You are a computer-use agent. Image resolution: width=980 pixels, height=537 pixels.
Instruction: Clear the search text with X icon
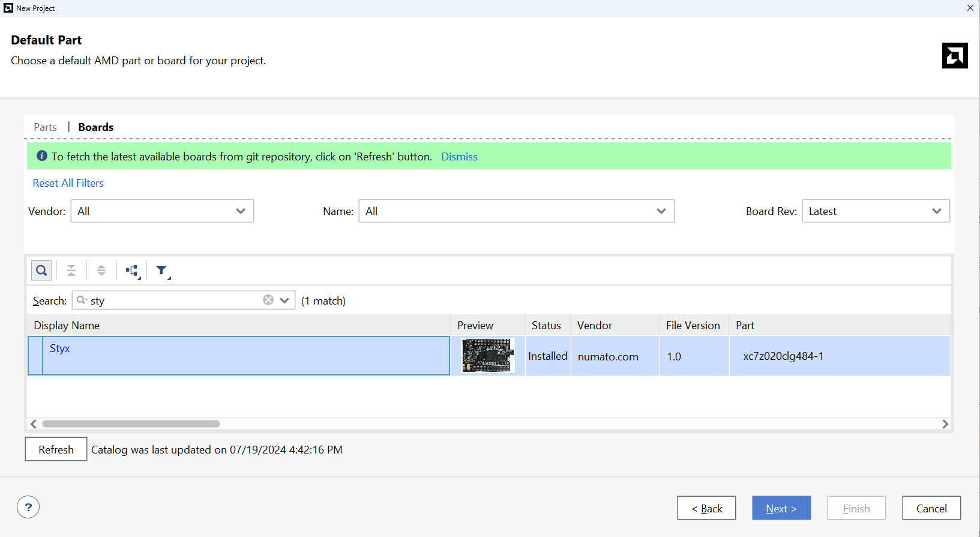pos(268,300)
